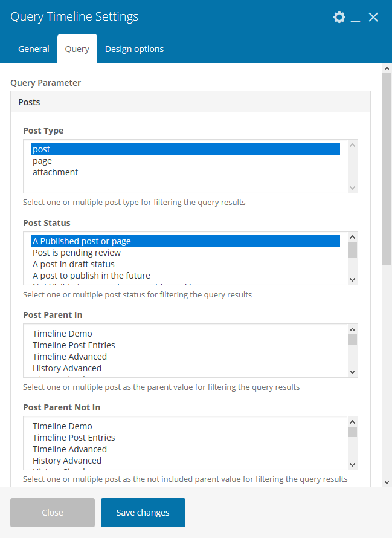The width and height of the screenshot is (392, 538).
Task: Close the settings dialog with X icon
Action: [x=373, y=17]
